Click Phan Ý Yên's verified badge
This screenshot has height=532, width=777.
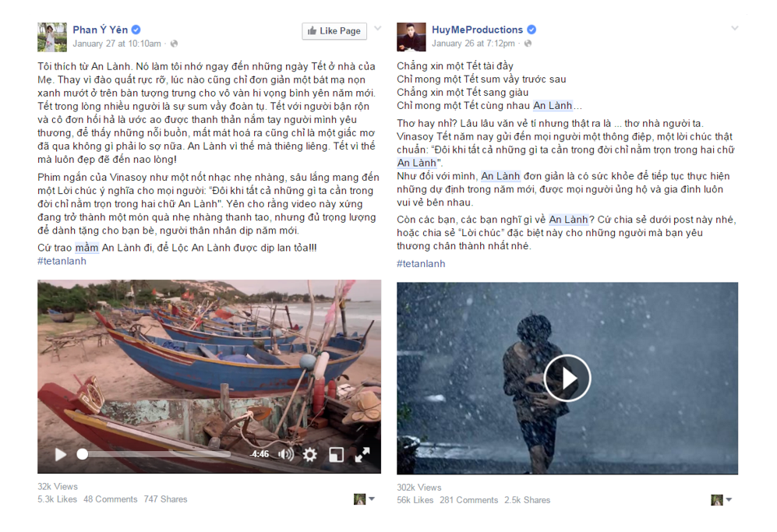pos(136,30)
